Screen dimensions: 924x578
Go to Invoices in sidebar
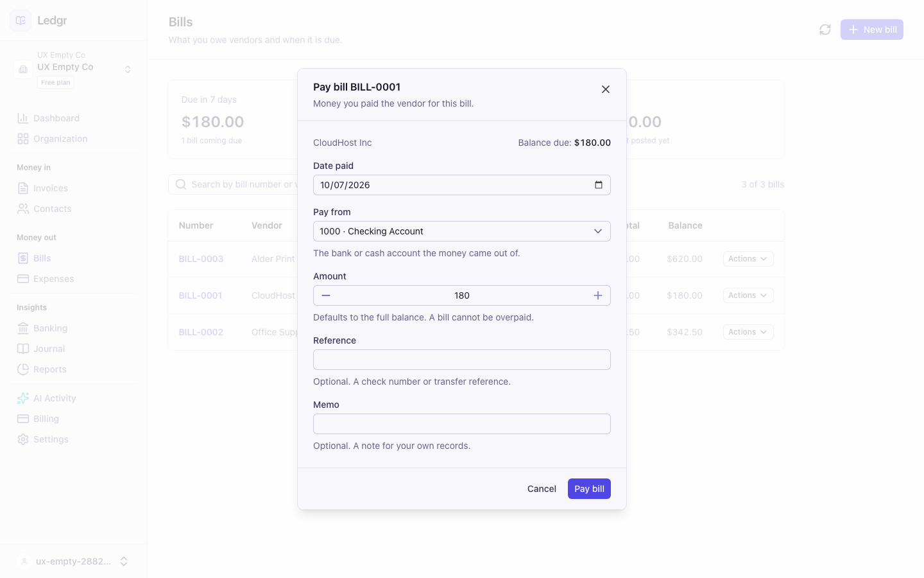coord(74,188)
